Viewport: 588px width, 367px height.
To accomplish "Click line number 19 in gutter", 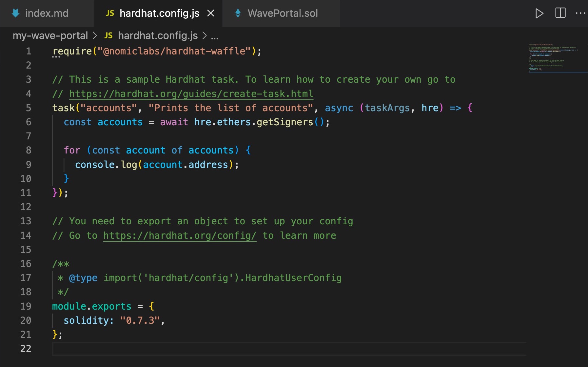I will pos(26,306).
